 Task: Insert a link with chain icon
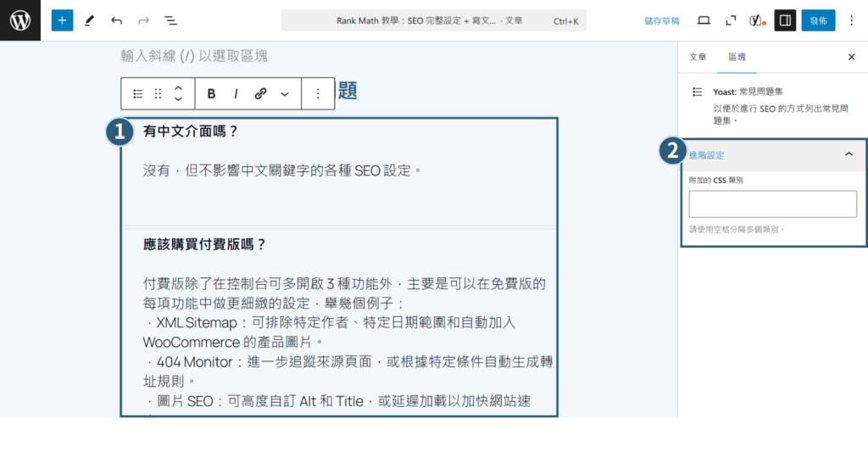pyautogui.click(x=261, y=93)
